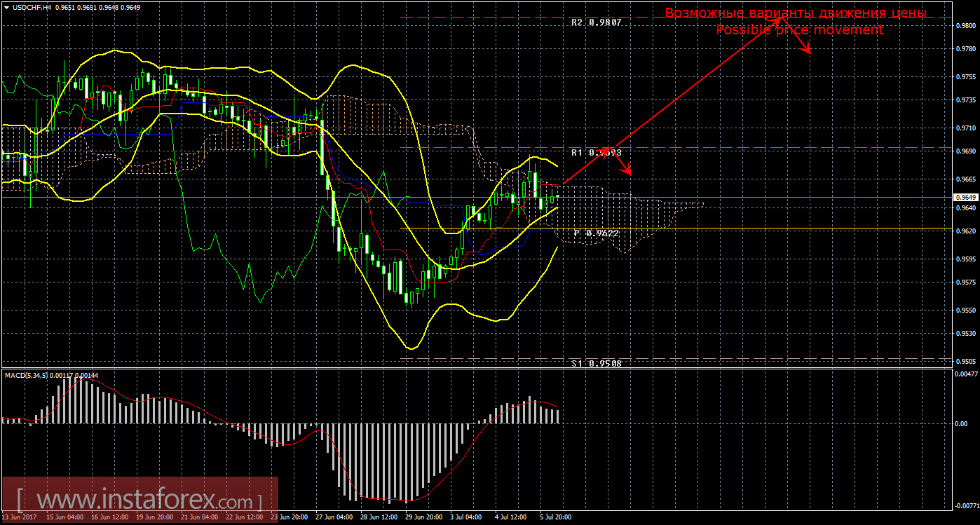Image resolution: width=980 pixels, height=525 pixels.
Task: Click the 27 Jun 04:00 time axis label
Action: tap(336, 517)
